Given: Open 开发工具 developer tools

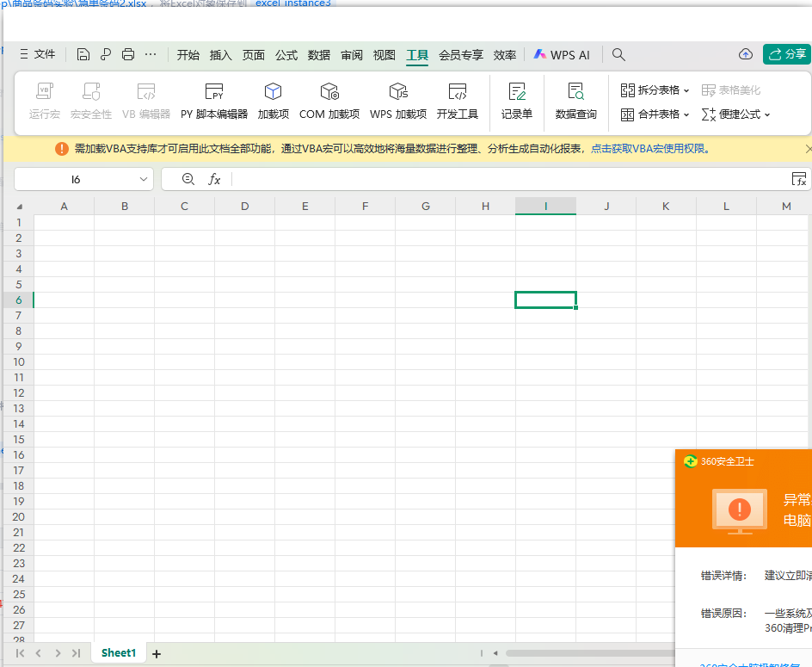Looking at the screenshot, I should (457, 101).
